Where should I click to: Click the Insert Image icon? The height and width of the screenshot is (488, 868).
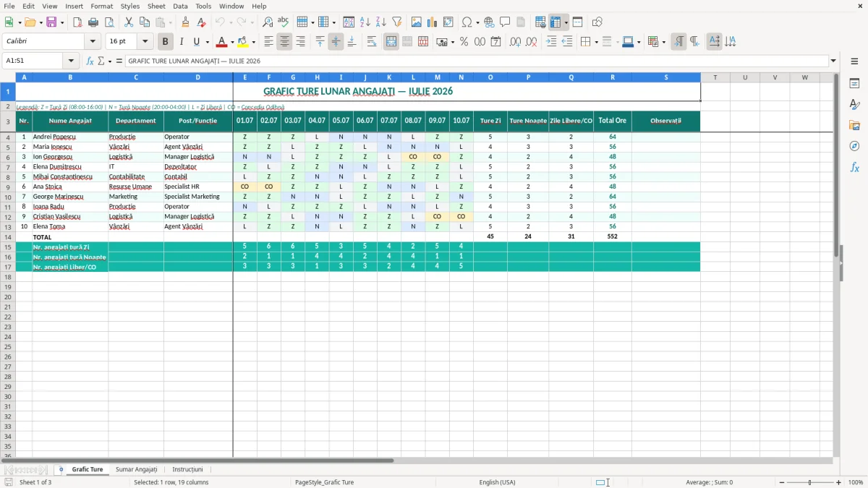click(x=416, y=22)
